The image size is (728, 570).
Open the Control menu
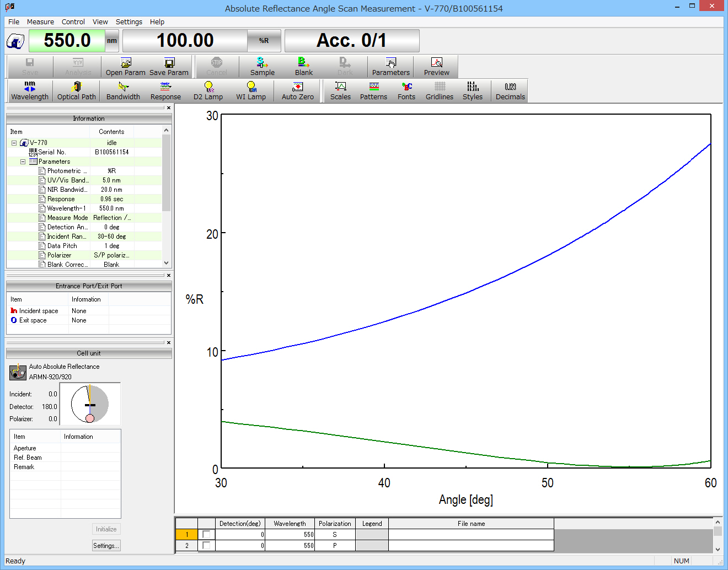[73, 21]
